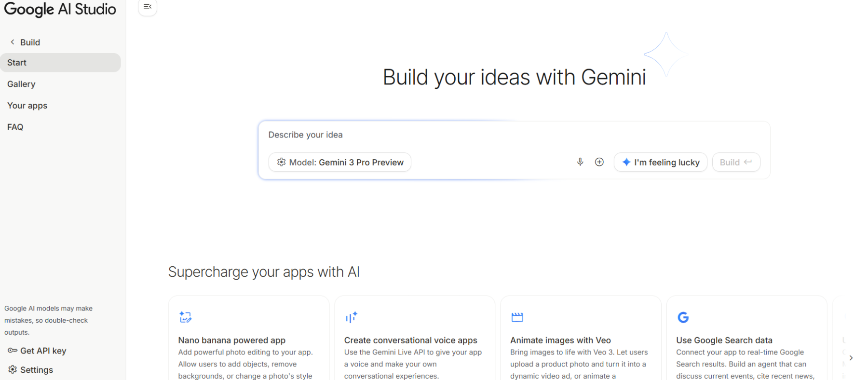Open Your apps in the sidebar
The image size is (868, 380).
[x=27, y=106]
